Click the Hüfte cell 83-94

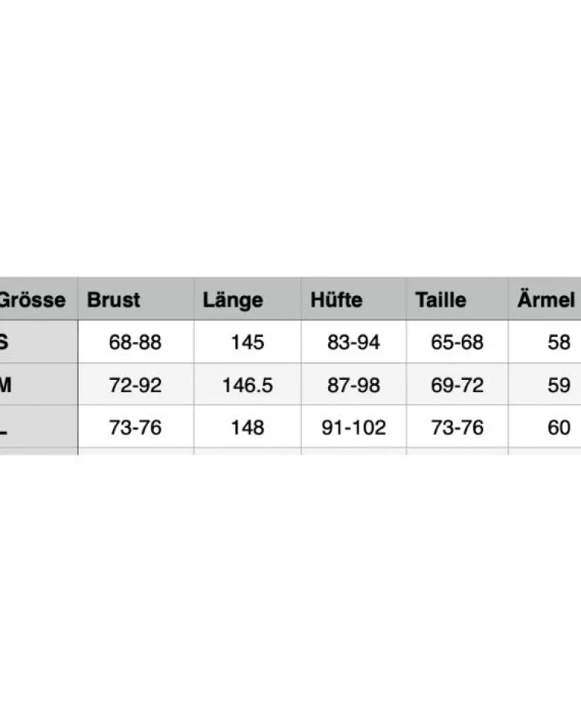coord(354,343)
